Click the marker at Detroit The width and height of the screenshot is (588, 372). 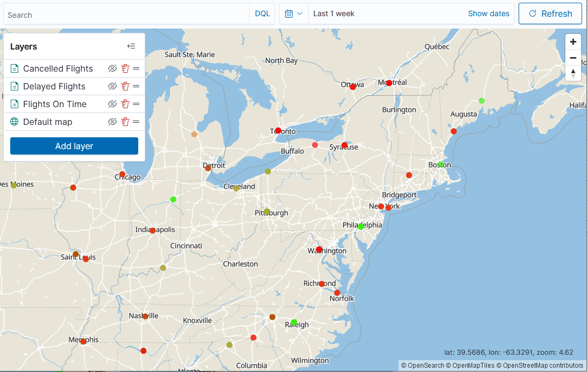208,168
